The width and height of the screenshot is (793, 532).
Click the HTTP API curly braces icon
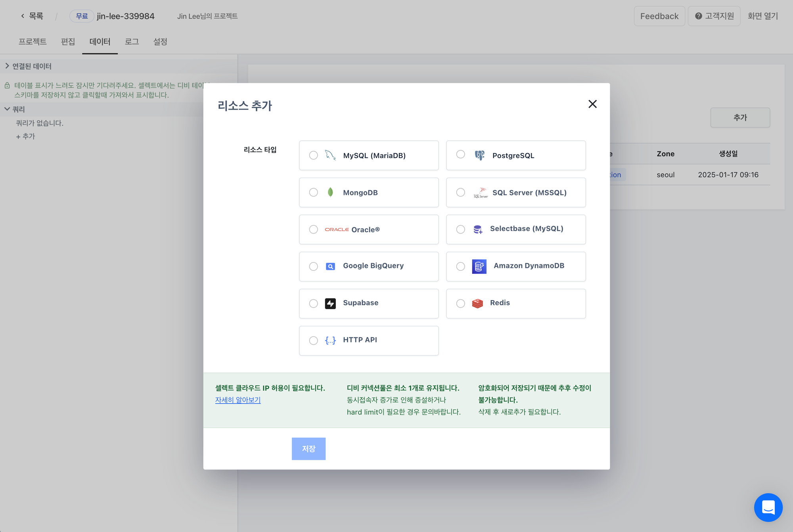coord(330,340)
